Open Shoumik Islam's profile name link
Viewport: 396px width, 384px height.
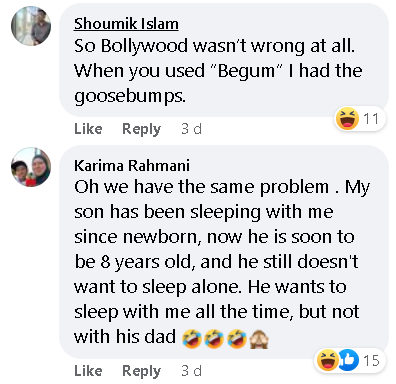[x=126, y=24]
